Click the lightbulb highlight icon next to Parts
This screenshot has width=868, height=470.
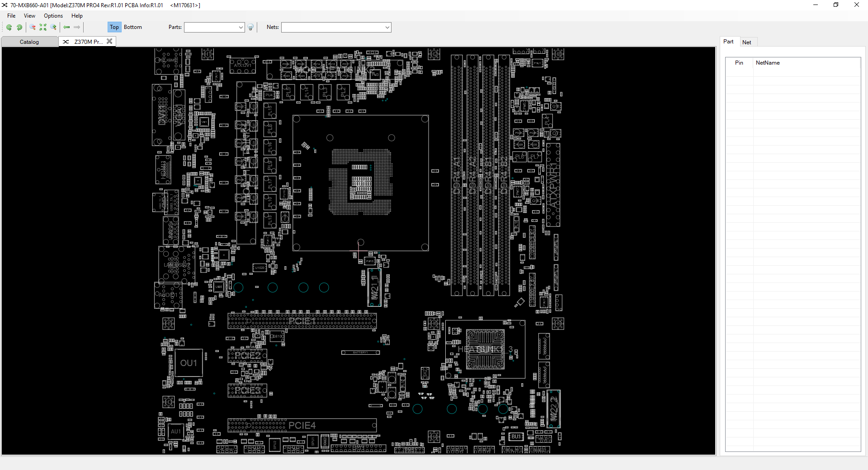click(251, 28)
